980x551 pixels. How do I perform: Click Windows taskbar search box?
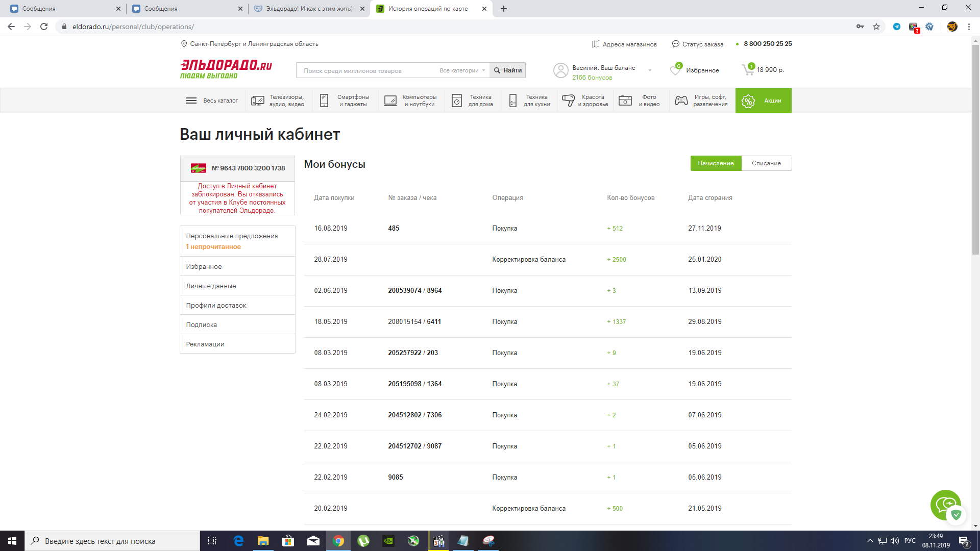(x=112, y=541)
